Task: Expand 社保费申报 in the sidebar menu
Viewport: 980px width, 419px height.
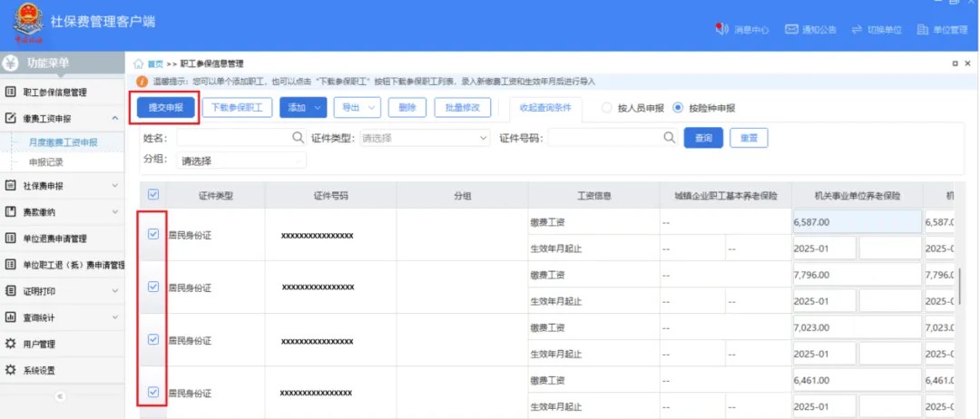Action: tap(62, 186)
